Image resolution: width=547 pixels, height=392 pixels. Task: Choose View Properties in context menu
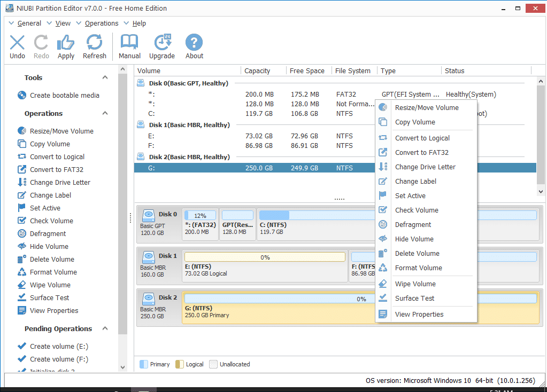tap(426, 315)
